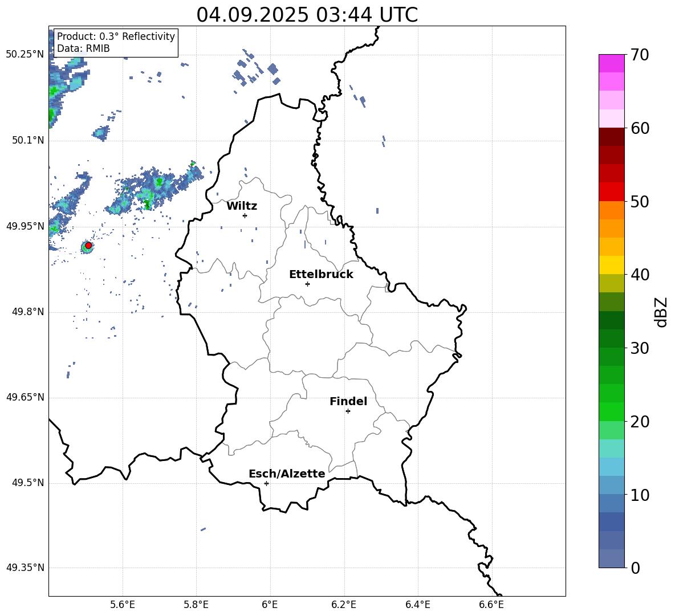Click the 50 tick on the colorbar
Viewport: 675px width, 616px height.
pos(640,201)
